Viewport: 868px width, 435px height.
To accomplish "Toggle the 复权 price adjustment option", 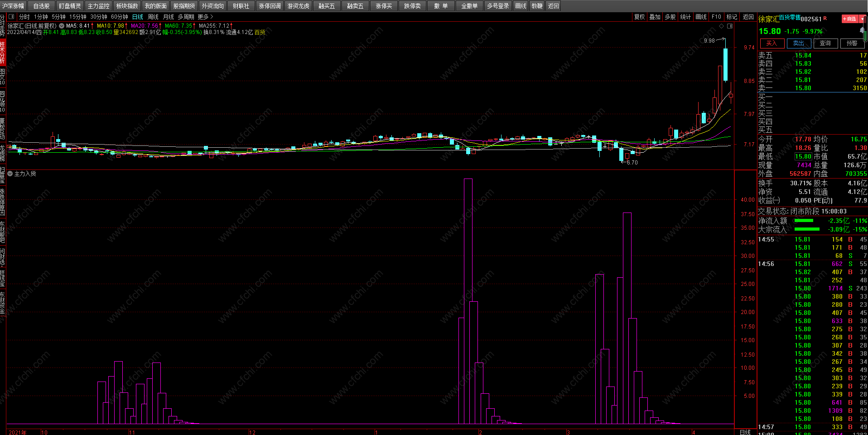I will pos(639,17).
